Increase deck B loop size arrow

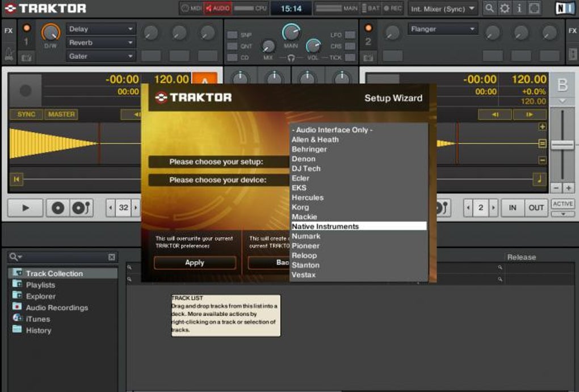coord(493,208)
